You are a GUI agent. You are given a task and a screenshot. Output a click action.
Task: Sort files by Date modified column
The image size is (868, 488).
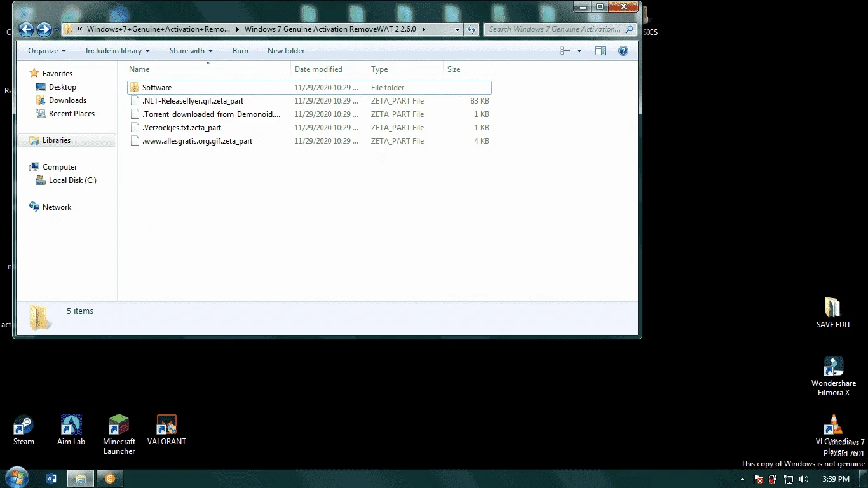pyautogui.click(x=329, y=69)
